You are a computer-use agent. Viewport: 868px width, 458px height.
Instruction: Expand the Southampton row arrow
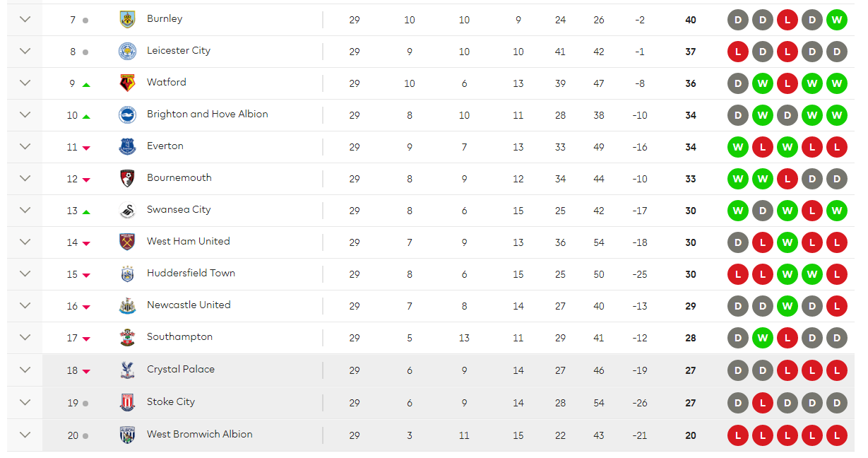(25, 338)
